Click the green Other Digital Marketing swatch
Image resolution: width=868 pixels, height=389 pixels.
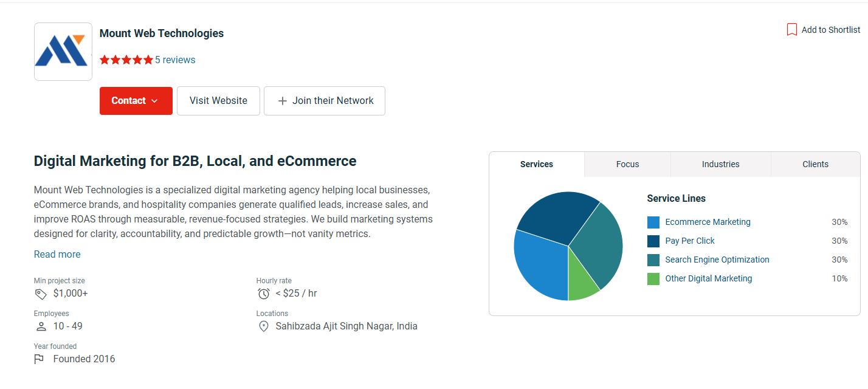coord(653,279)
